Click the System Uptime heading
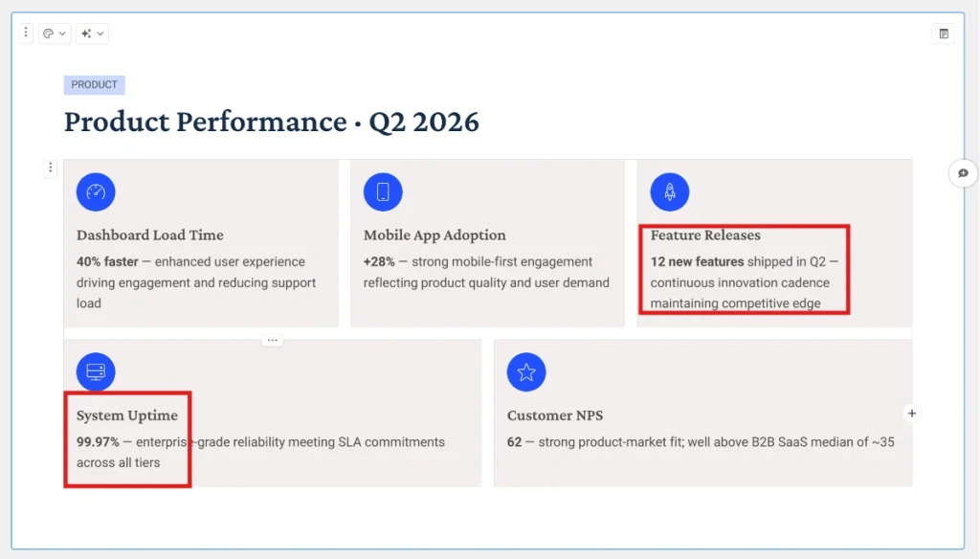Image resolution: width=980 pixels, height=559 pixels. 127,415
